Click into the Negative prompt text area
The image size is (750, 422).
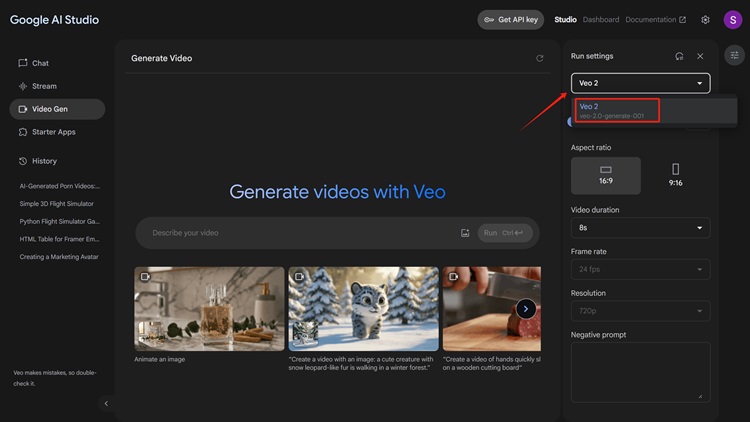coord(640,372)
